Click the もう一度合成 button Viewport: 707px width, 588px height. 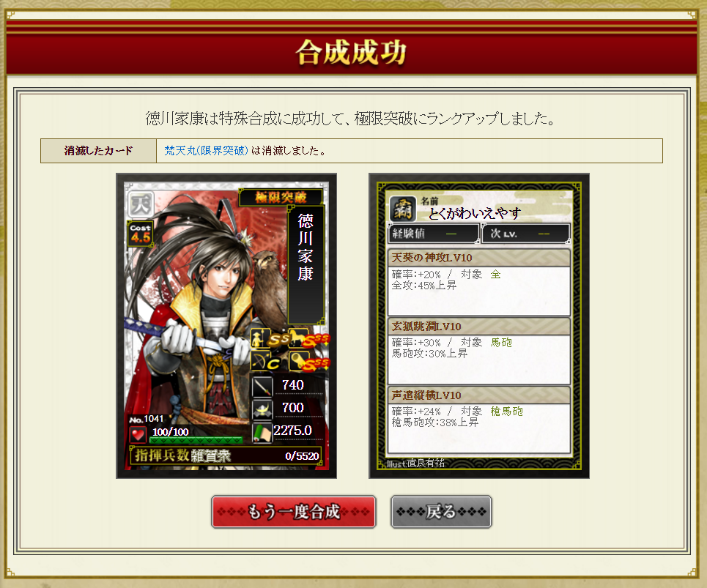(x=294, y=512)
